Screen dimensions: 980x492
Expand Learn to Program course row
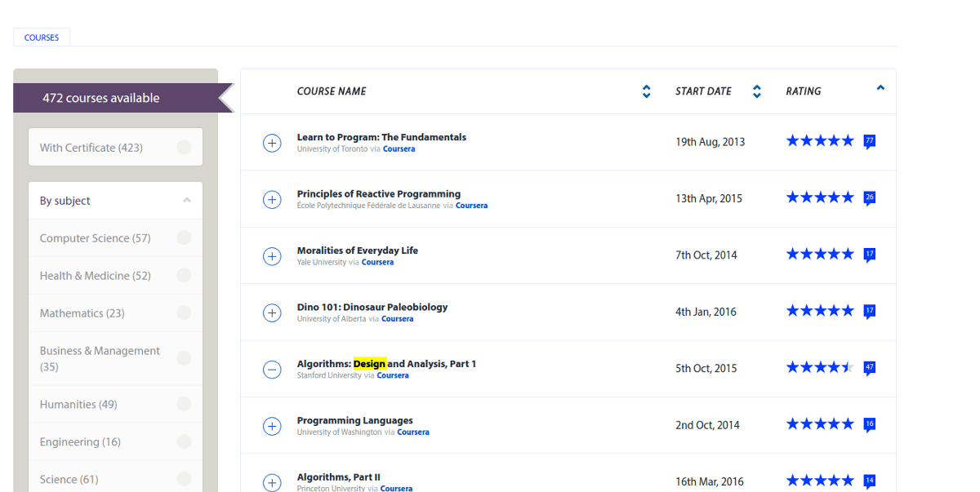272,143
